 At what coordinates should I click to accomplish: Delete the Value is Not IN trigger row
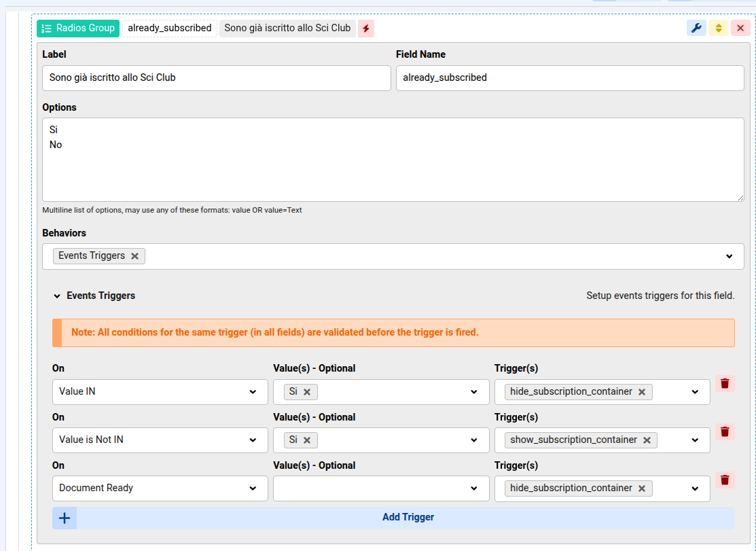(x=725, y=432)
